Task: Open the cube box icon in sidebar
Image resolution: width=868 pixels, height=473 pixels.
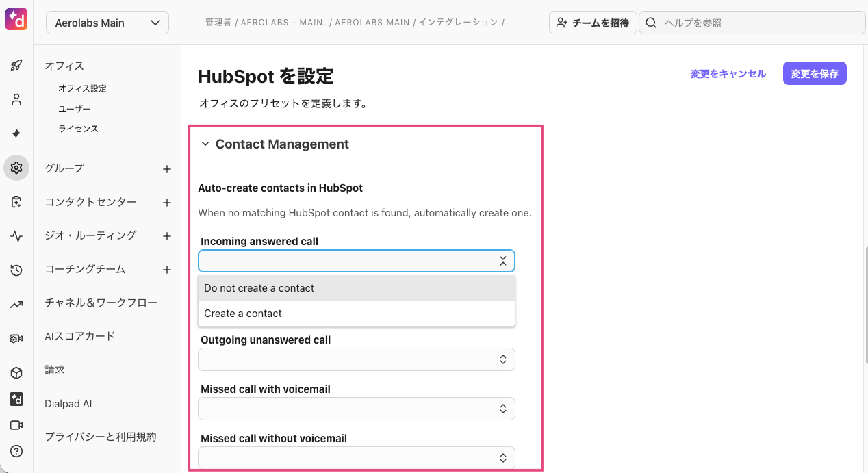Action: (x=16, y=373)
